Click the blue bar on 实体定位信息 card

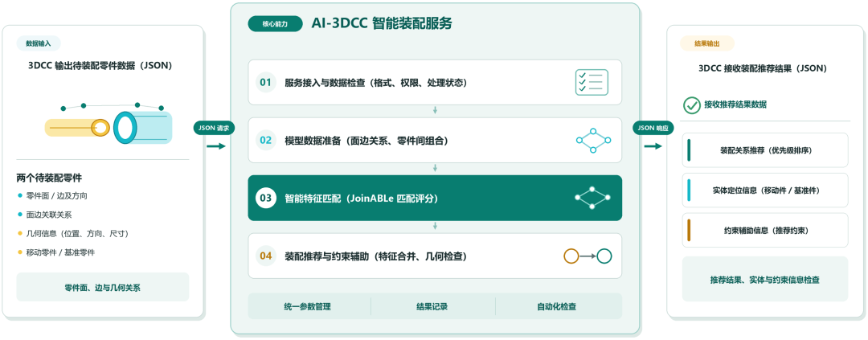690,190
